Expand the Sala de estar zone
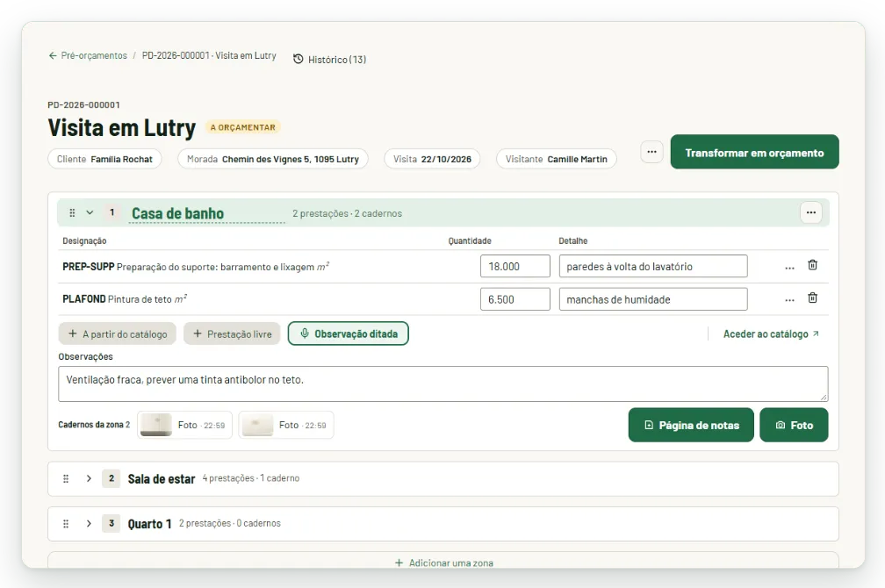Screen dimensions: 885x588 point(89,478)
